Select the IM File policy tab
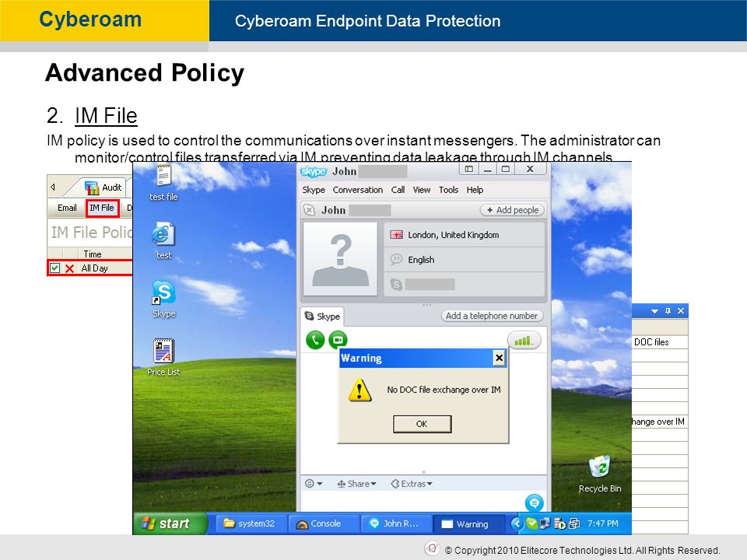 coord(102,208)
